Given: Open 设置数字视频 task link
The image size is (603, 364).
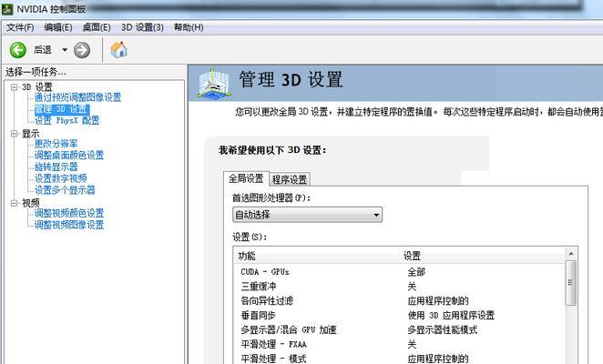Looking at the screenshot, I should click(x=61, y=178).
